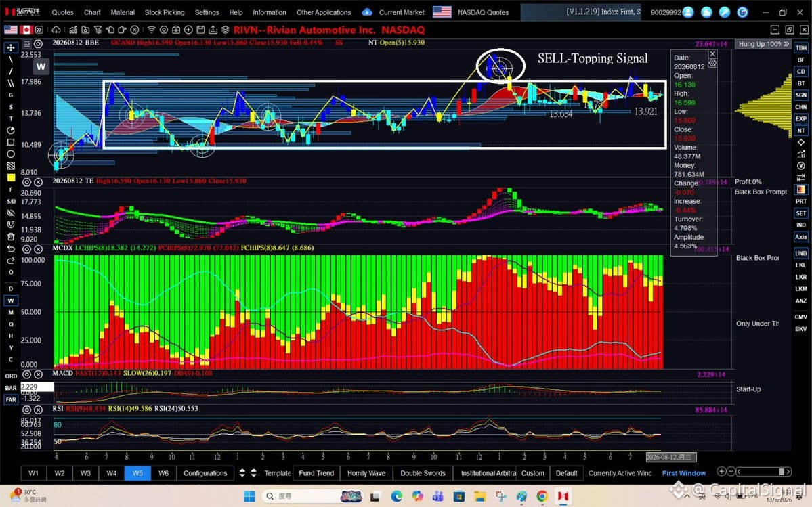Screen dimensions: 812x507
Task: Open the Settings menu
Action: tap(207, 12)
